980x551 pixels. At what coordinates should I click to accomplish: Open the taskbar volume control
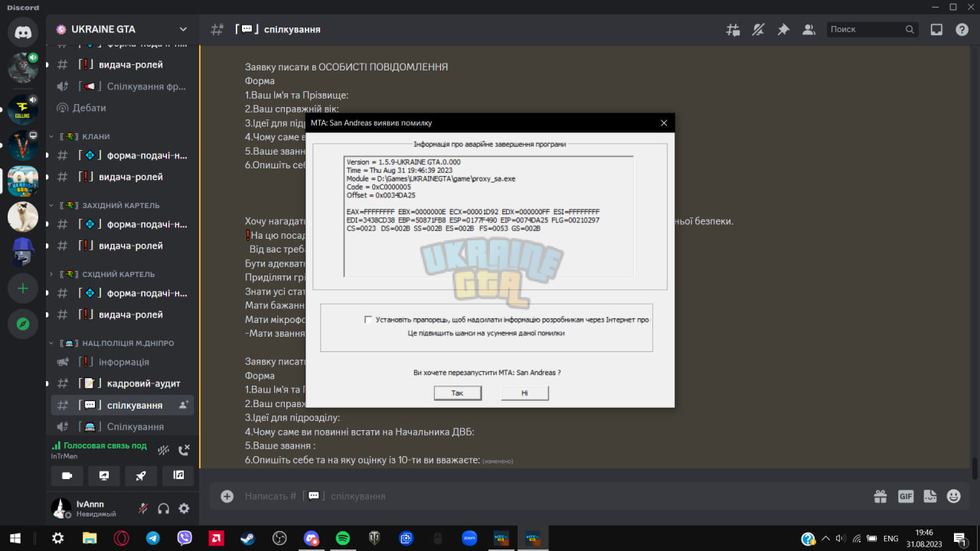(x=841, y=538)
